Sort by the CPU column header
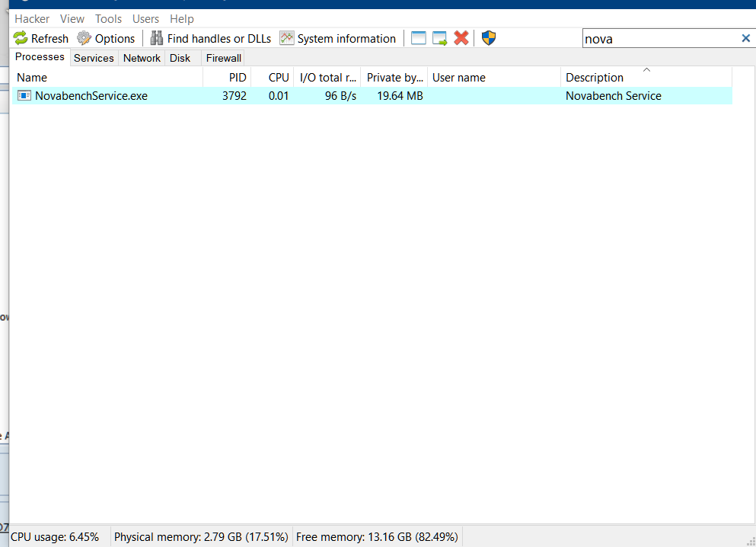 point(273,77)
